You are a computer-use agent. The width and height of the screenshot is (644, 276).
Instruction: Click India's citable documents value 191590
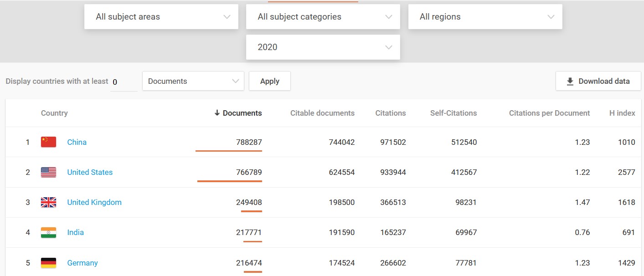pyautogui.click(x=342, y=232)
